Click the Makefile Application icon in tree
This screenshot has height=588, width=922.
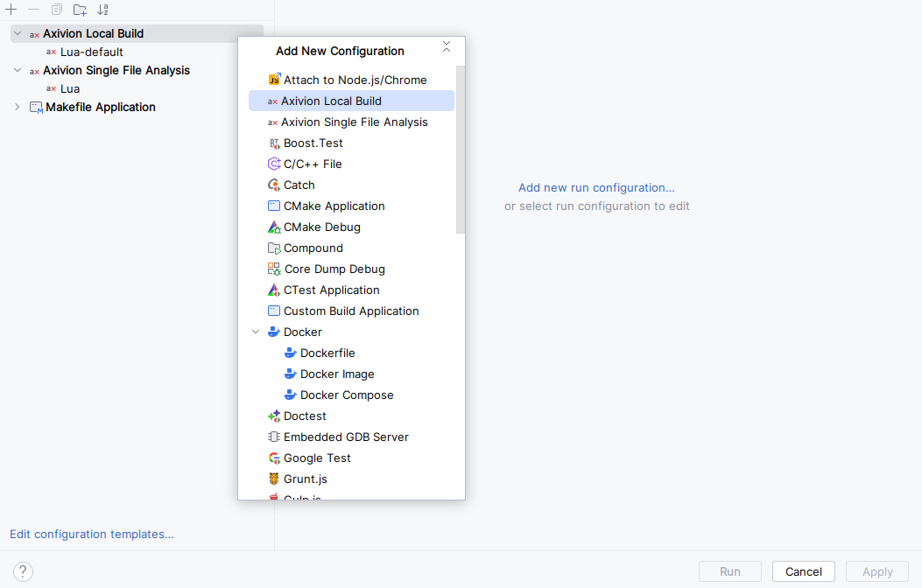click(37, 108)
